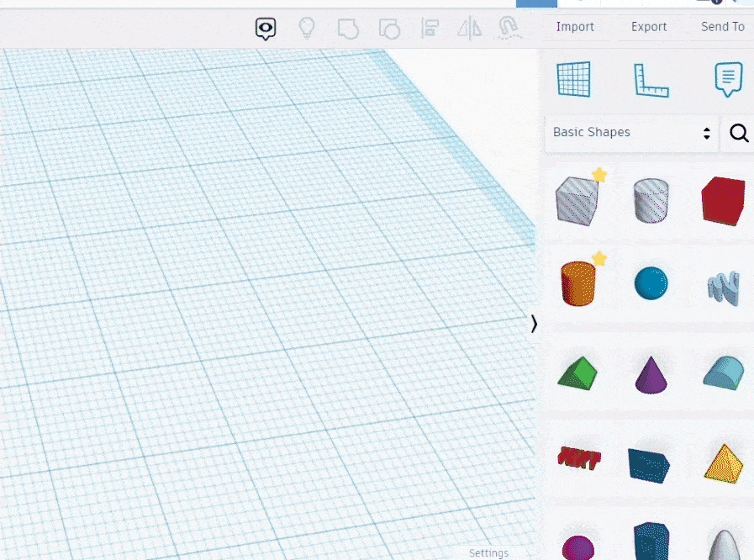754x560 pixels.
Task: Select the Scribble shape
Action: click(x=723, y=288)
